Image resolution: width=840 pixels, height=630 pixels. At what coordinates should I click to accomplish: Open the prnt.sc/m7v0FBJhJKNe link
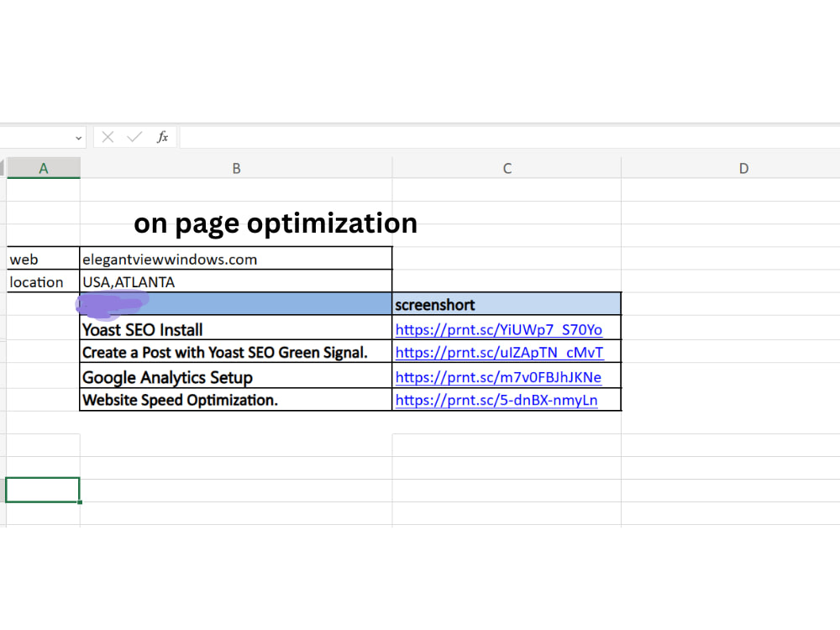[498, 377]
